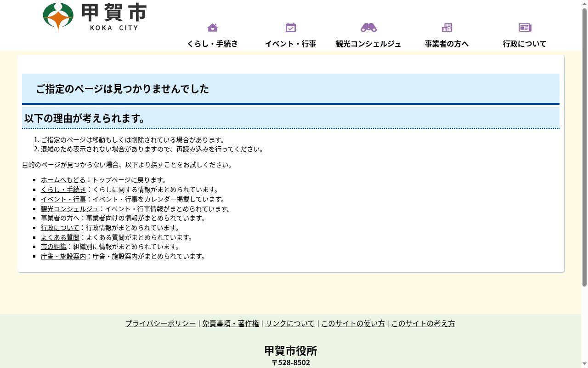The image size is (588, 368).
Task: Click the postal code 〒528-8502
Action: [291, 362]
